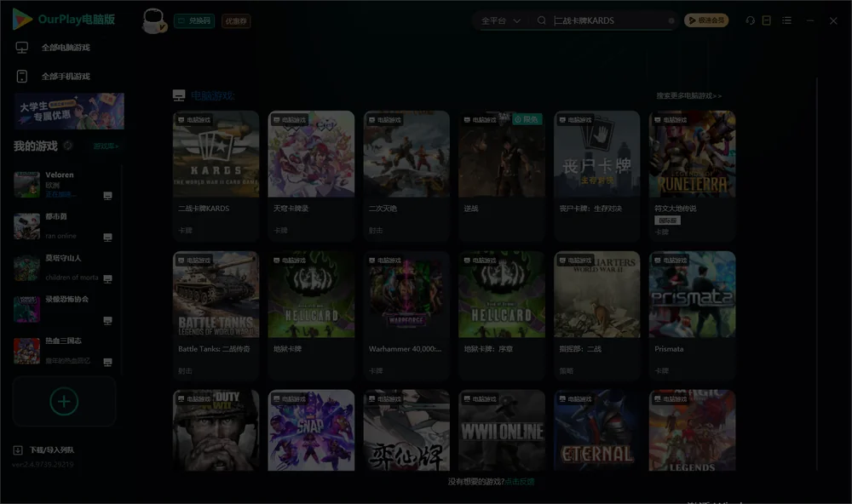852x504 pixels.
Task: Open the 二次灭绝 game card
Action: (x=406, y=175)
